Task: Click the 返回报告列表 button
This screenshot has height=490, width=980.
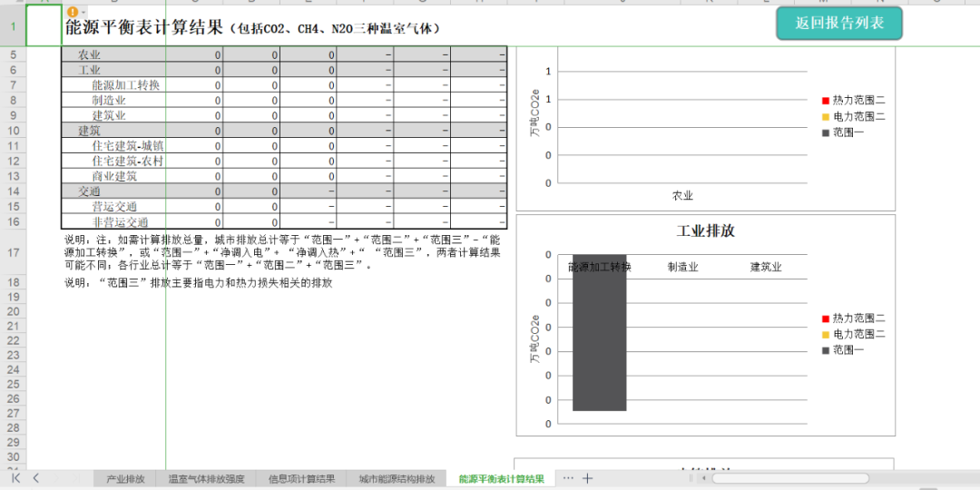Action: click(839, 24)
